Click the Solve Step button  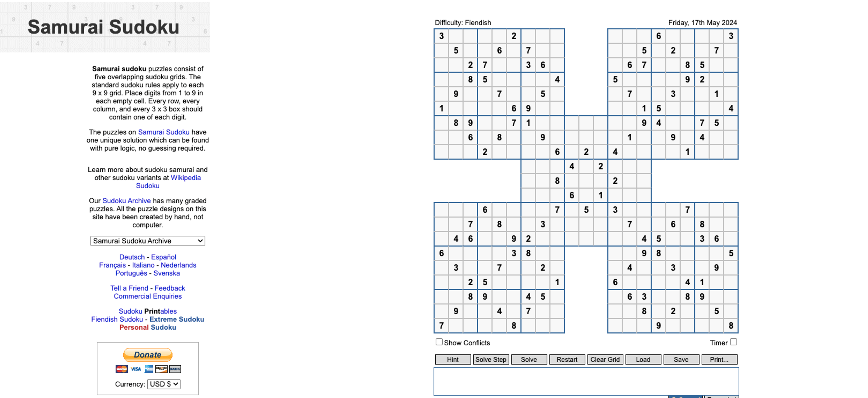tap(491, 359)
